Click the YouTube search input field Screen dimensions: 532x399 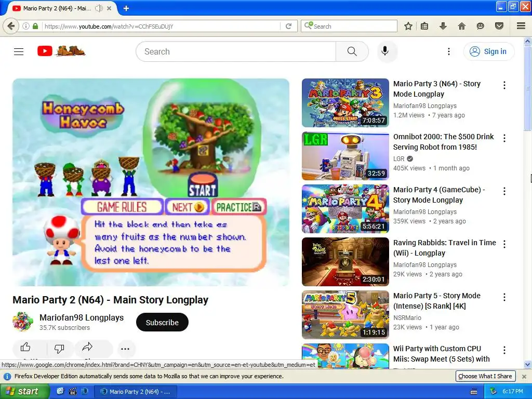coord(236,51)
